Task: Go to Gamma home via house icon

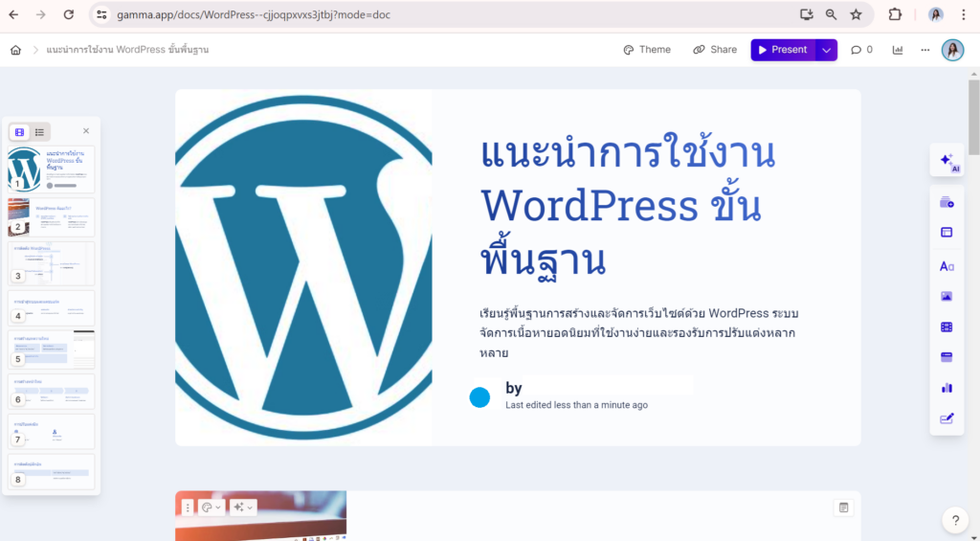Action: pos(15,50)
